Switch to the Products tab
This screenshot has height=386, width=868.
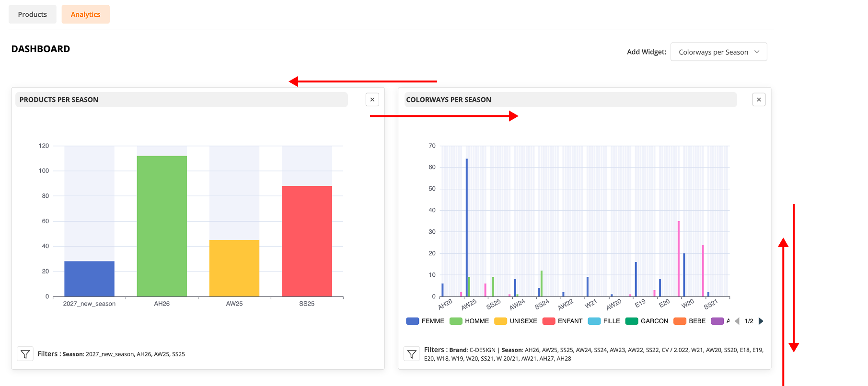[x=33, y=14]
